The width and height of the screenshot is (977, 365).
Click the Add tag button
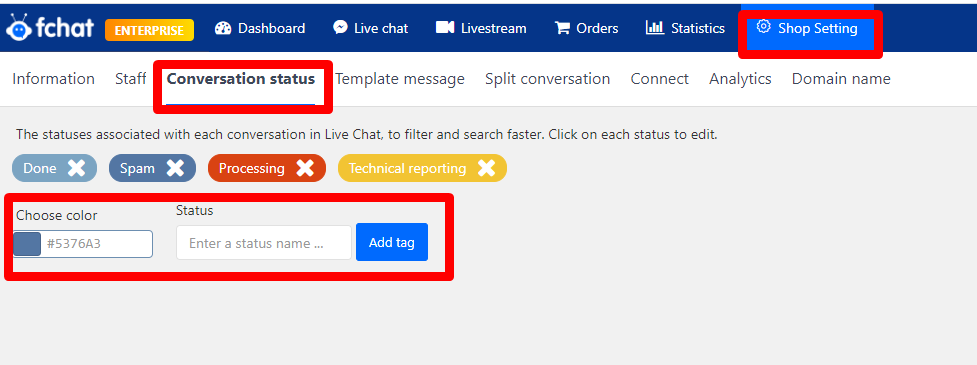[x=392, y=242]
